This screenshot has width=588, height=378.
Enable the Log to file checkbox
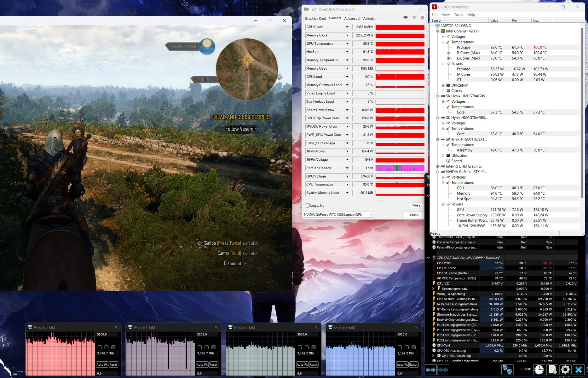click(308, 205)
